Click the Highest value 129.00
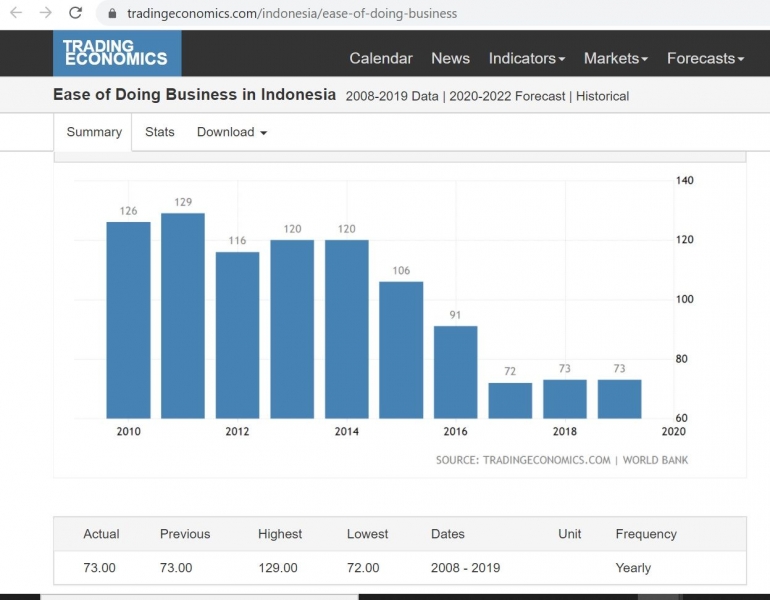The image size is (770, 600). [277, 568]
